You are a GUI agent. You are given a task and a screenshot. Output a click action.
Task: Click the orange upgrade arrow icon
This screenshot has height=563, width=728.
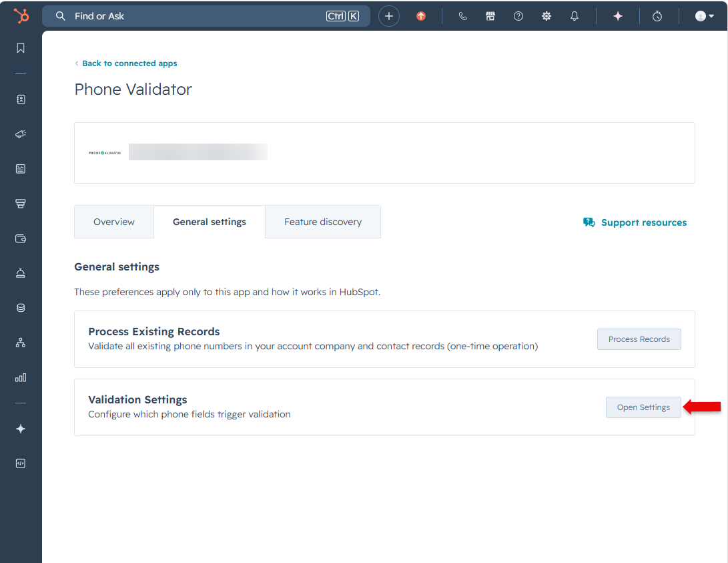coord(420,16)
